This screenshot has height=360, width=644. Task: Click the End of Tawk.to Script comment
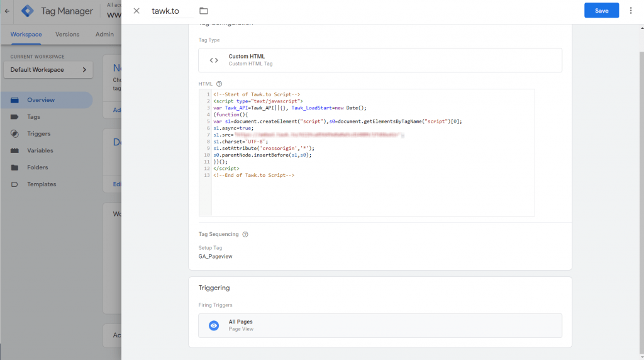coord(254,175)
